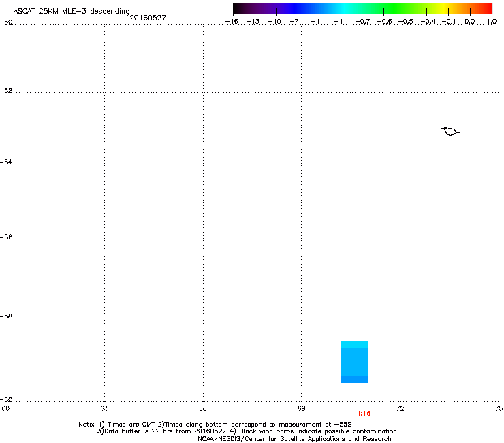This screenshot has width=504, height=443.
Task: Click the colorbar label -0.4
Action: pyautogui.click(x=428, y=22)
